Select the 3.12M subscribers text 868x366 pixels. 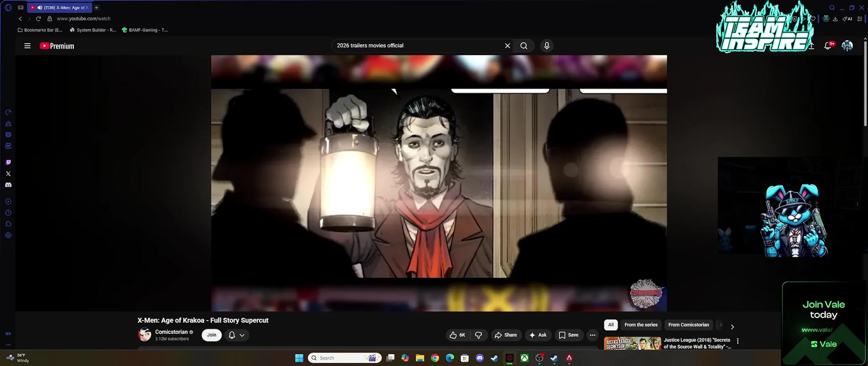(x=172, y=339)
